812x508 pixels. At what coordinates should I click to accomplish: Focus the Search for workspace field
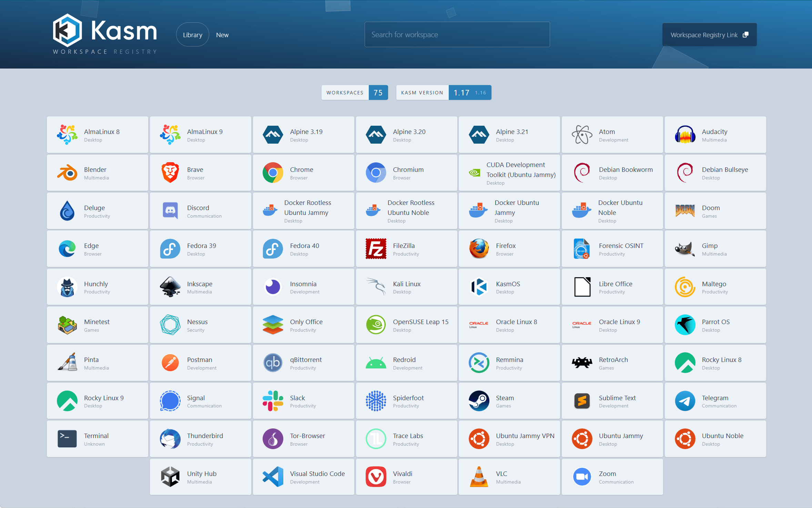[457, 35]
